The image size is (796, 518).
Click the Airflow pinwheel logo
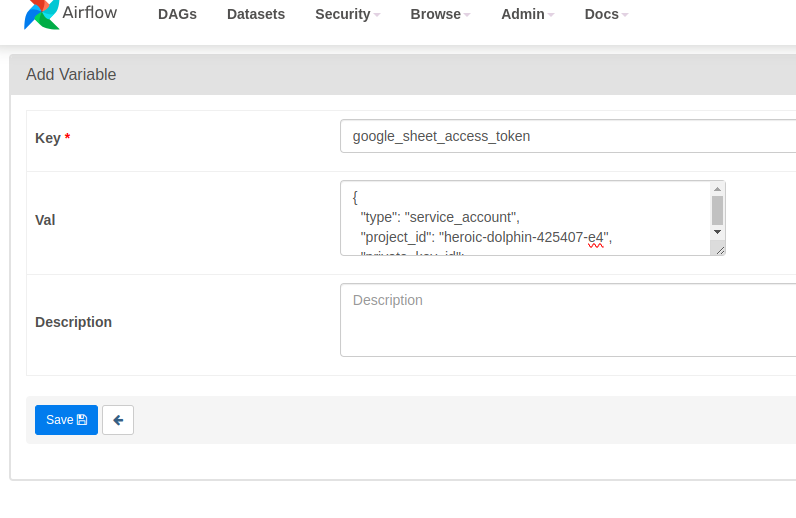(x=41, y=13)
